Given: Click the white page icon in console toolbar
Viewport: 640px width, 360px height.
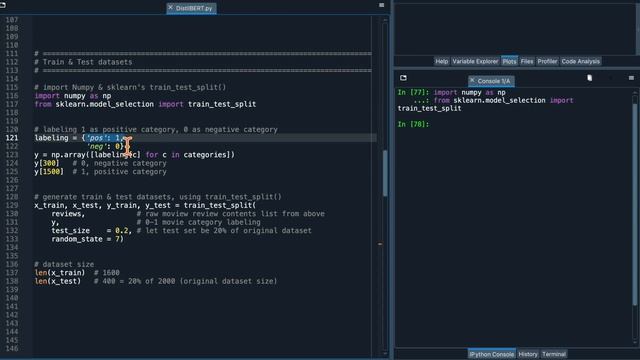Looking at the screenshot, I should point(589,78).
